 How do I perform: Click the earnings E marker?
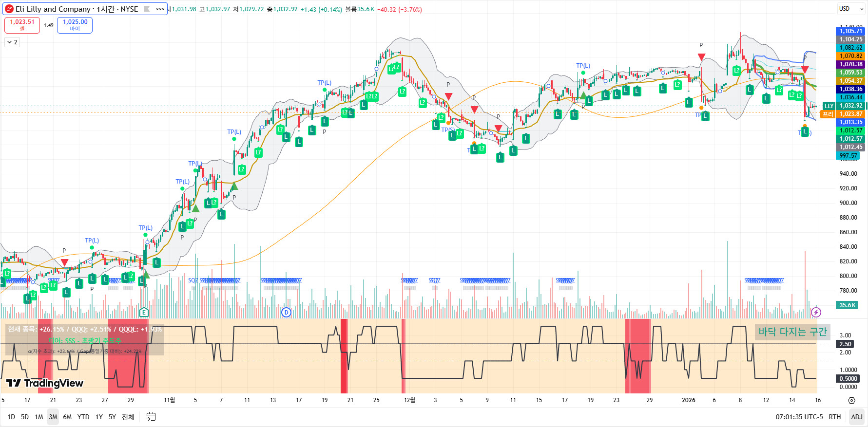(144, 312)
